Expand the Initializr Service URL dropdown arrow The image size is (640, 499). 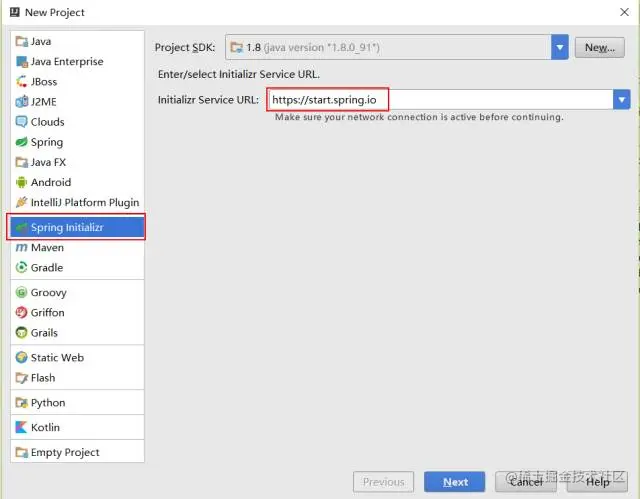coord(621,100)
